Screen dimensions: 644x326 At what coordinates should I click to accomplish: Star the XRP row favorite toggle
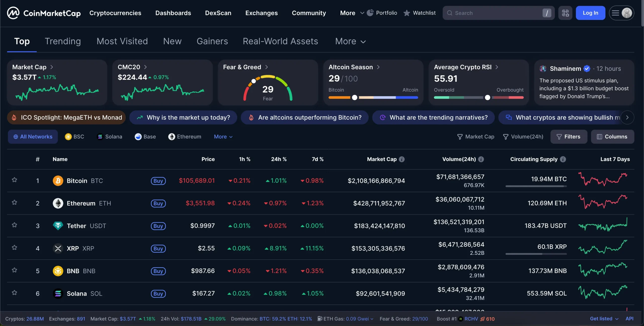click(14, 247)
